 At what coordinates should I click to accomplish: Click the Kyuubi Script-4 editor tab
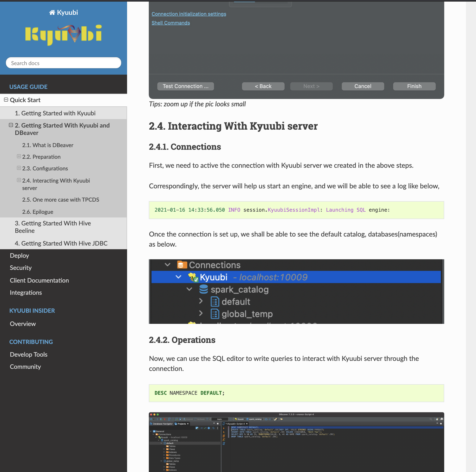[x=235, y=424]
